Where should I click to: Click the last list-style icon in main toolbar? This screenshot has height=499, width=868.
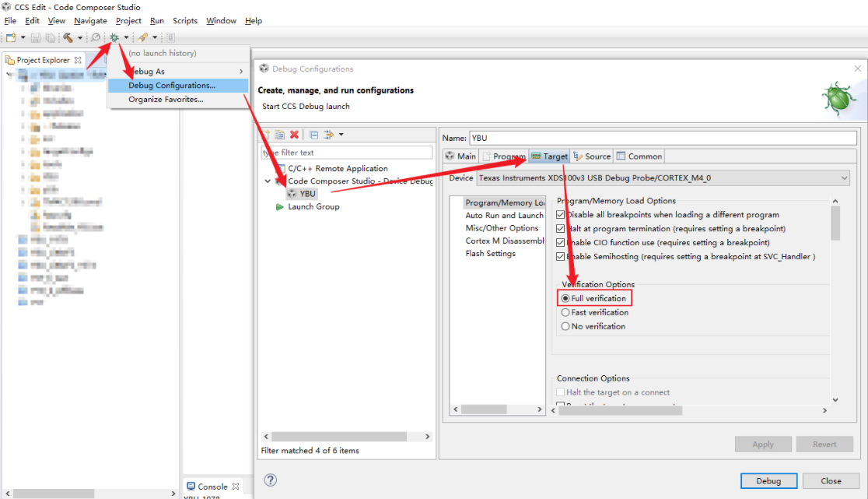170,37
